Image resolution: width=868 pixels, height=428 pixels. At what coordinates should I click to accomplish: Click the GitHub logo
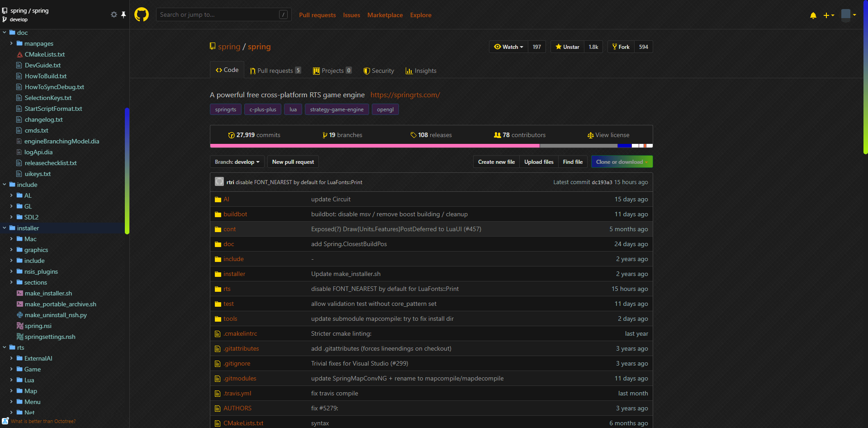click(141, 14)
